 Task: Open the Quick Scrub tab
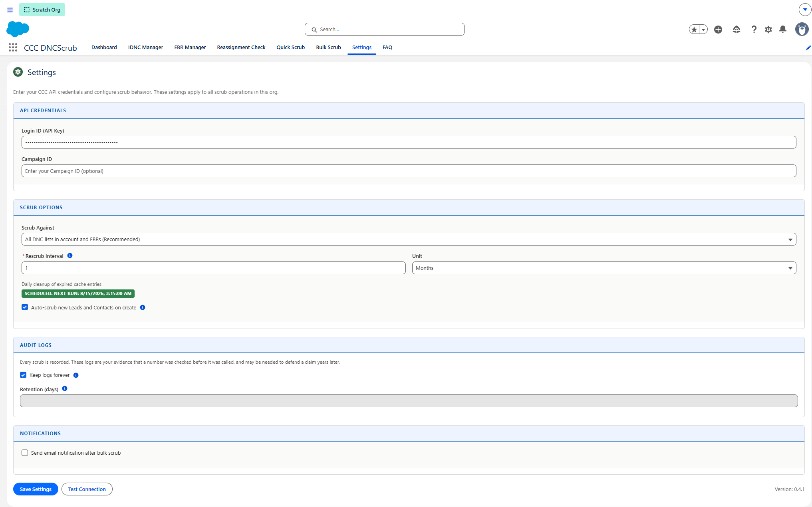click(x=291, y=47)
